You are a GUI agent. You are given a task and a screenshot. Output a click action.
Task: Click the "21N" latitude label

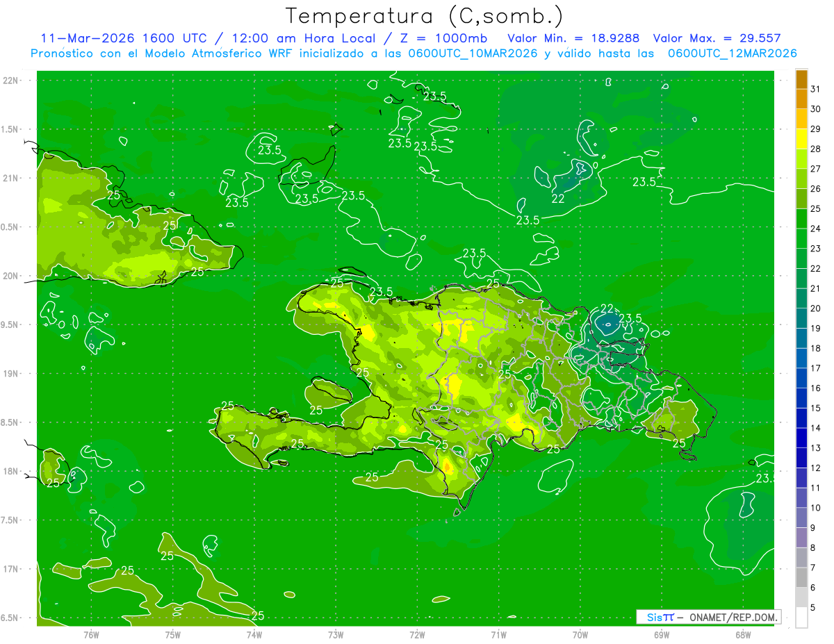[10, 178]
